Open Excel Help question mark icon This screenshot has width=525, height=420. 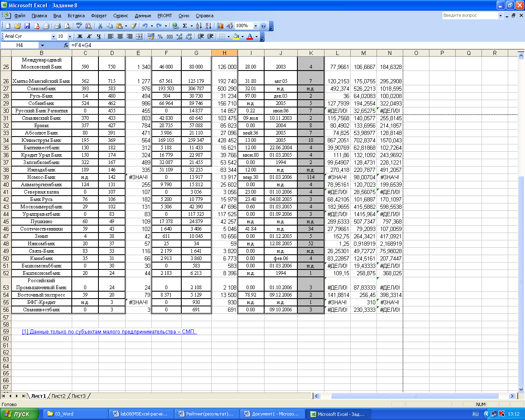(263, 26)
